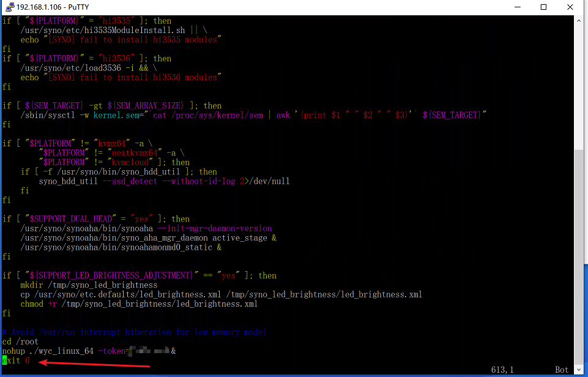Click 'fail to install hi3535 modules' text
This screenshot has height=377, width=588.
tap(149, 40)
